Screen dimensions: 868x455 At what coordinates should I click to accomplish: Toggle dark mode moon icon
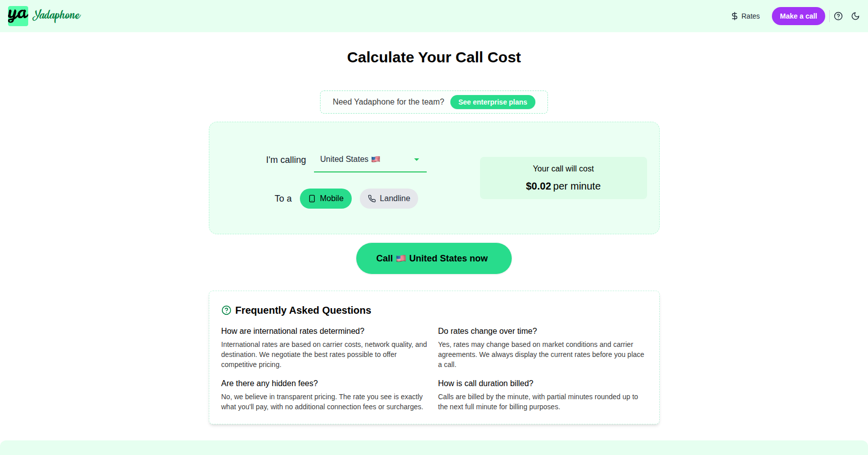(x=855, y=16)
